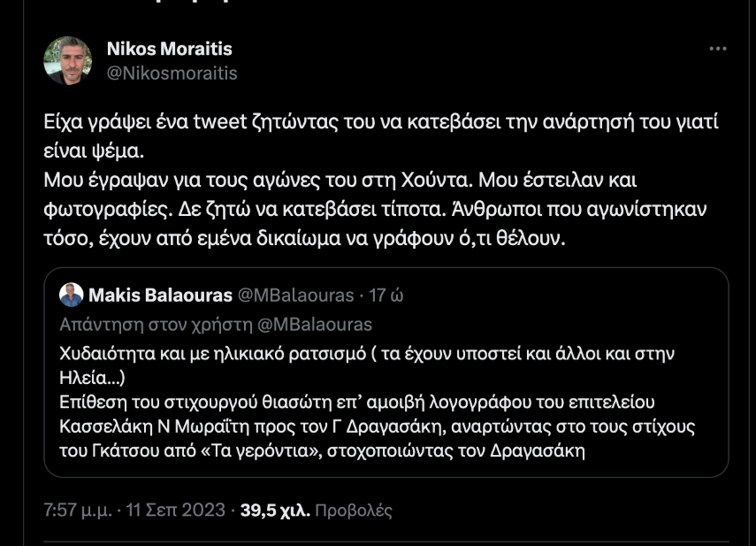Open Makis Balaouras's small avatar in quote

point(72,295)
